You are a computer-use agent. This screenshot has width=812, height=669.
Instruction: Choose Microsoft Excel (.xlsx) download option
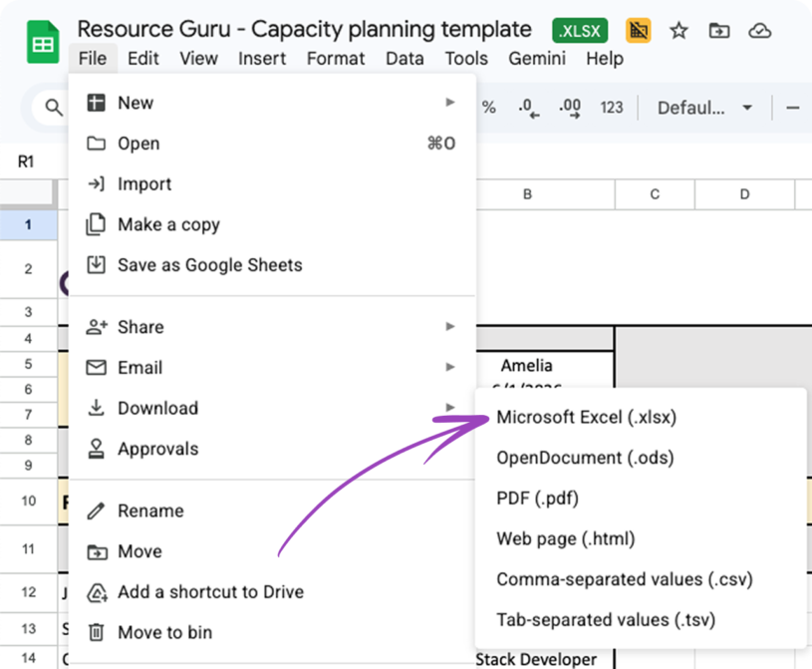(x=586, y=417)
